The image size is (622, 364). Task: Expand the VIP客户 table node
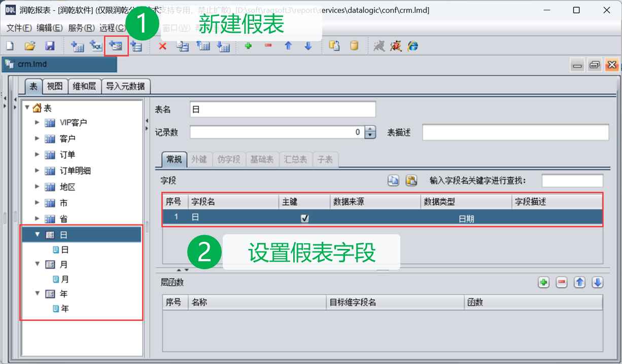pyautogui.click(x=37, y=122)
